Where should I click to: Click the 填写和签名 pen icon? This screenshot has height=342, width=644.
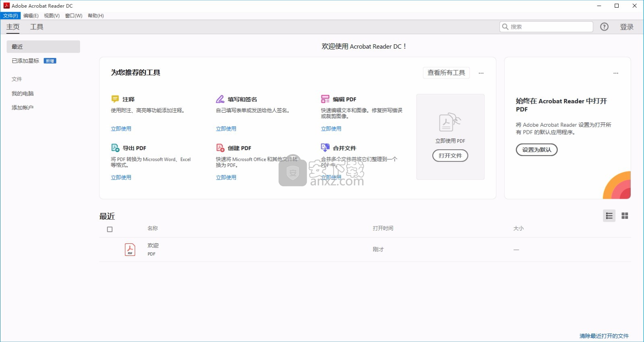[220, 99]
